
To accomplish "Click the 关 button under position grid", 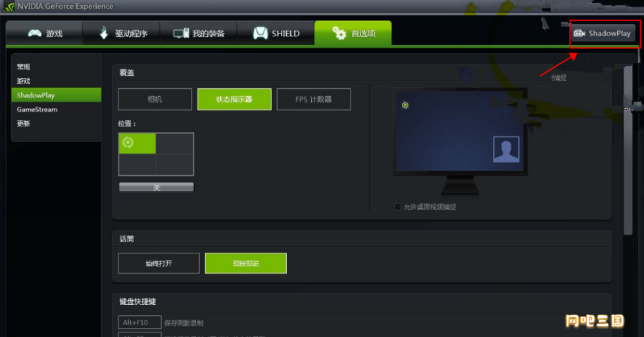I will pyautogui.click(x=156, y=188).
